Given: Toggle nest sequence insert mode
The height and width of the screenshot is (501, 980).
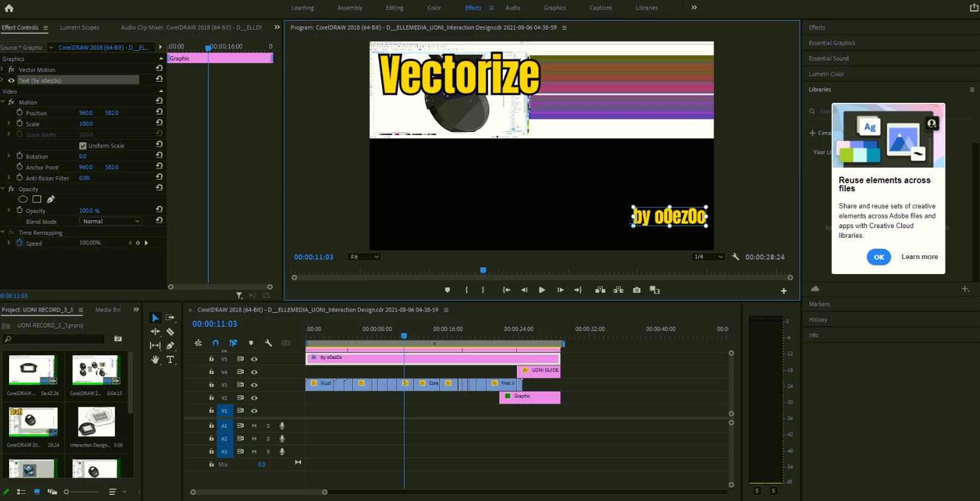Looking at the screenshot, I should pyautogui.click(x=198, y=342).
